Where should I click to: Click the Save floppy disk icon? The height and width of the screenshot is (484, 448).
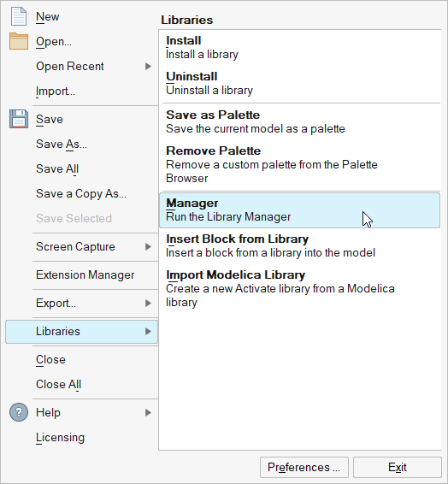tap(19, 119)
